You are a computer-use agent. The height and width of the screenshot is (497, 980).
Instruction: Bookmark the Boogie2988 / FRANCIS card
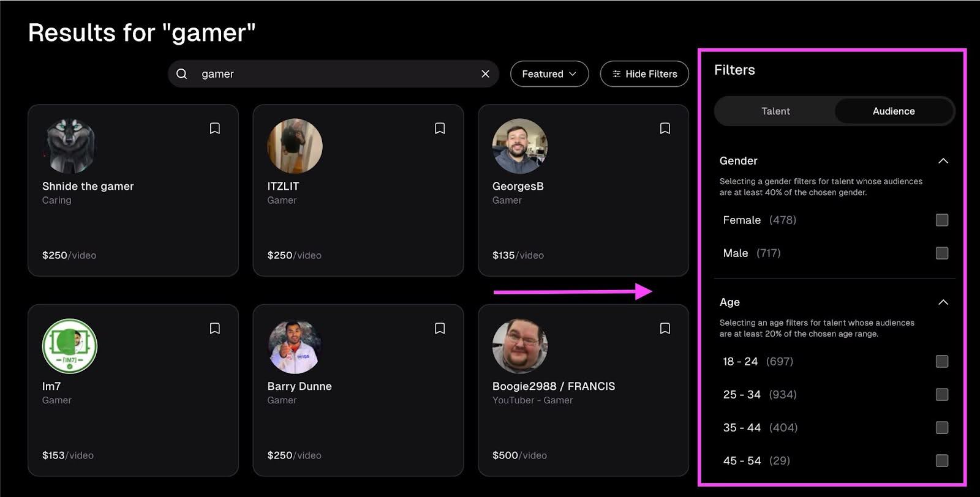coord(665,329)
